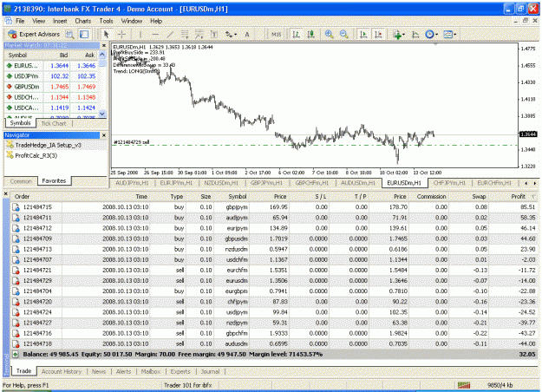Open Account History tab in Terminal
Screen dimensions: 542x392
pos(62,371)
